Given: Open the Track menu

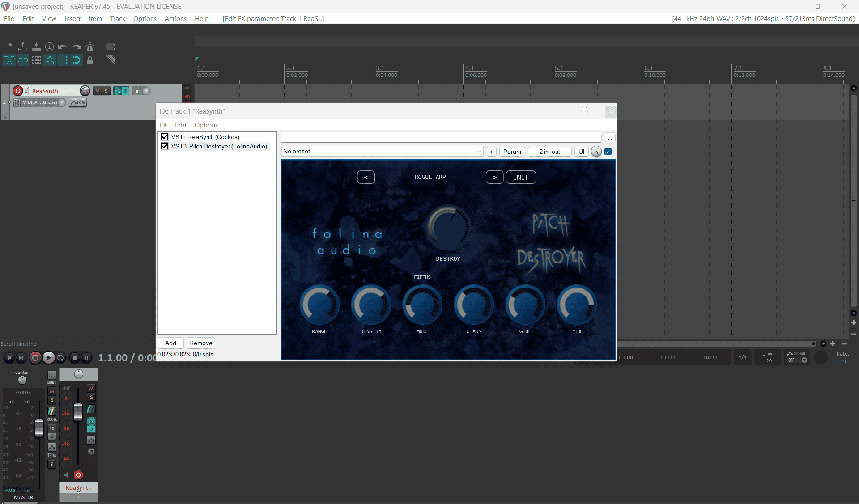Looking at the screenshot, I should tap(118, 19).
